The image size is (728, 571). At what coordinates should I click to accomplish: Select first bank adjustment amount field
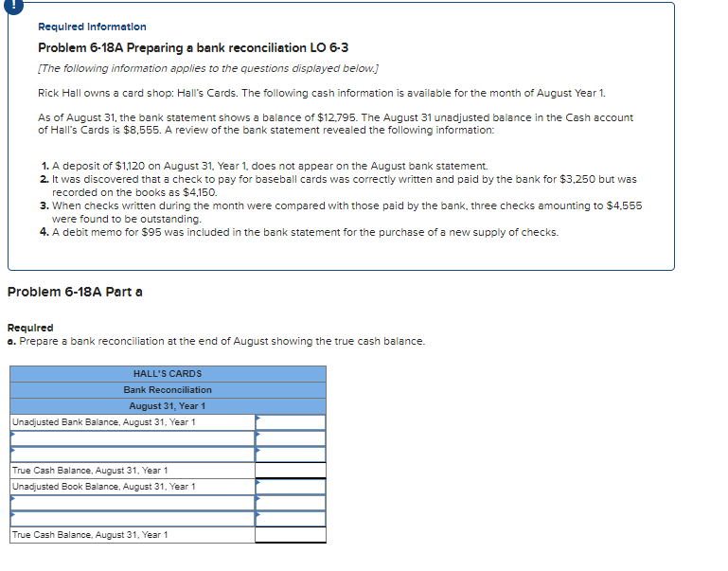[291, 438]
